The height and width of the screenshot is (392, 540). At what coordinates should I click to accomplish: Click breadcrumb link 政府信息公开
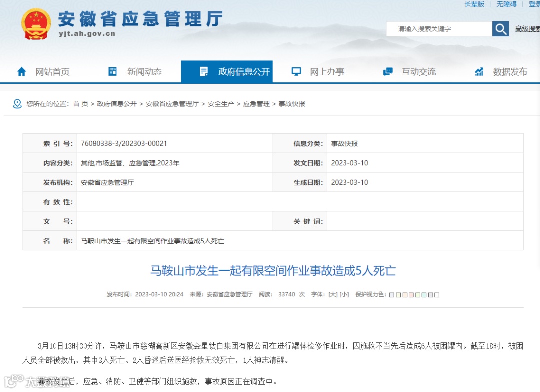pyautogui.click(x=117, y=104)
